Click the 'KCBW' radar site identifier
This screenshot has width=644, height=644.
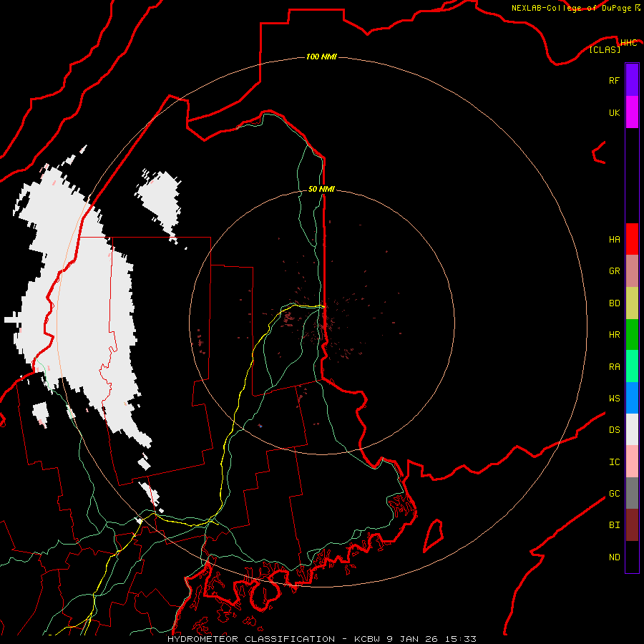(367, 639)
